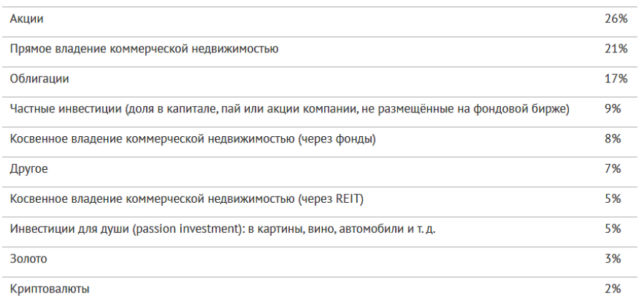
Task: Click the Облигации row label
Action: click(x=39, y=79)
